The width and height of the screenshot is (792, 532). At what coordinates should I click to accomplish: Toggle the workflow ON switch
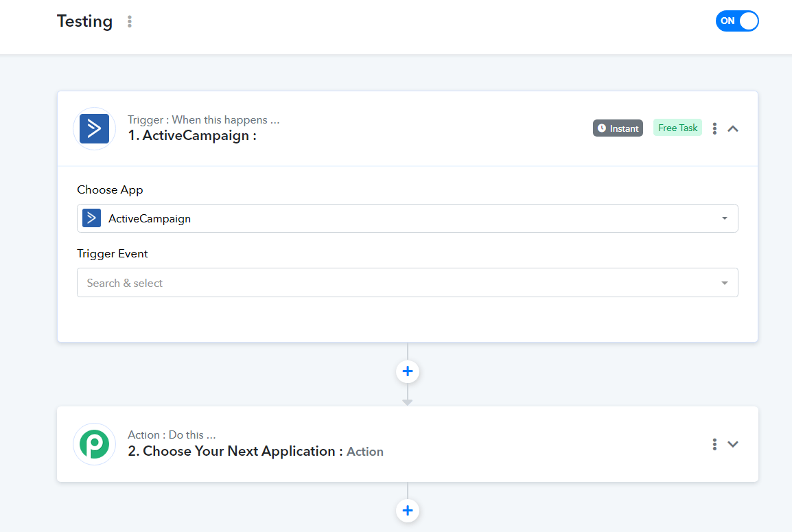pyautogui.click(x=737, y=21)
